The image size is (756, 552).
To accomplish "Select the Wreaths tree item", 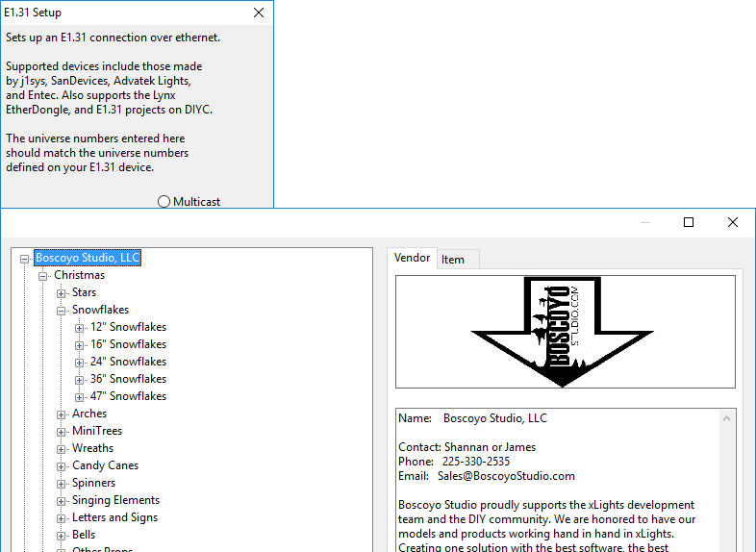I will (92, 448).
